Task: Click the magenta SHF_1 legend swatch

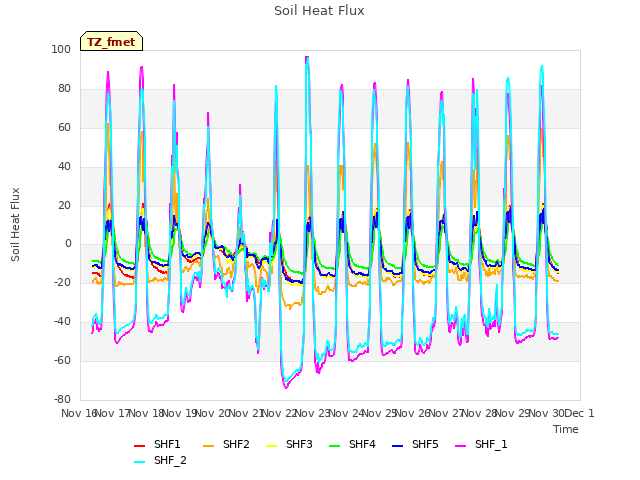Action: [460, 446]
